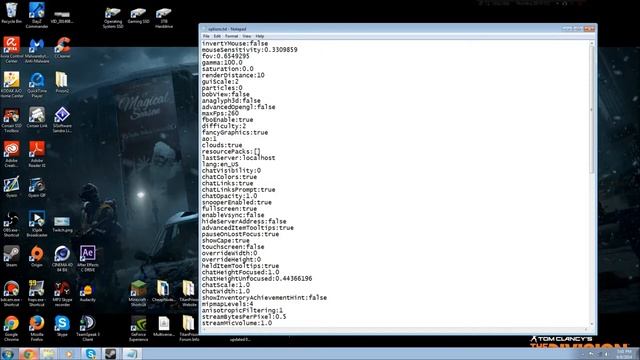Open the Recycle Bin desktop icon
Screen dimensions: 640x360
[x=11, y=13]
